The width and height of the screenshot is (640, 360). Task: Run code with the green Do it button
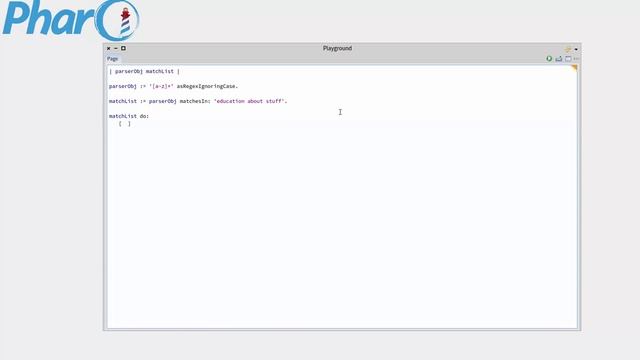[549, 59]
